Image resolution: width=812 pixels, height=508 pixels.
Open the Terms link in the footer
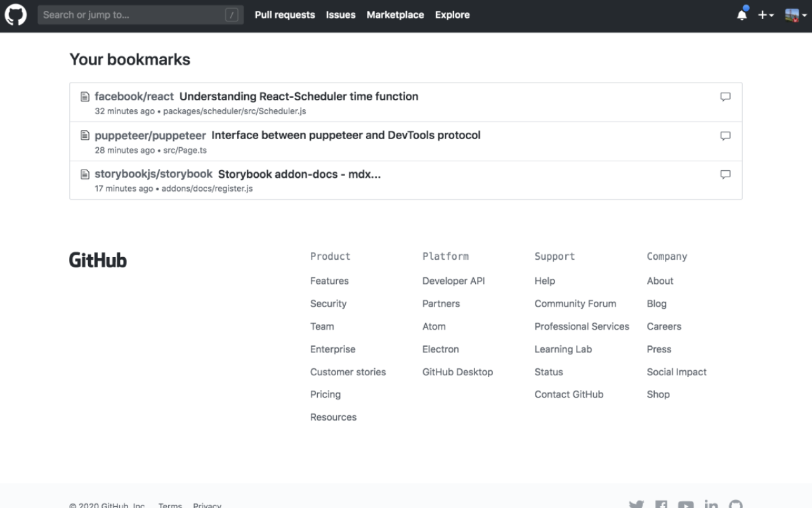[170, 505]
